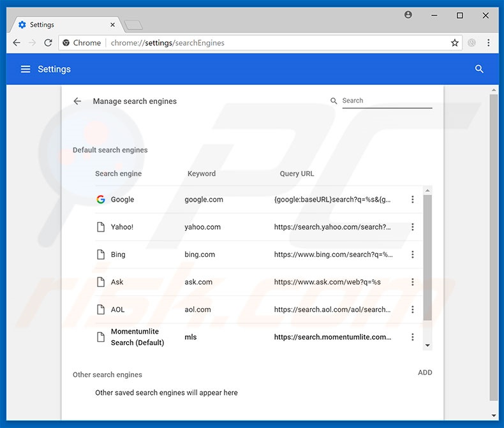Click the www.ask.com query URL
This screenshot has width=504, height=428.
coord(327,282)
